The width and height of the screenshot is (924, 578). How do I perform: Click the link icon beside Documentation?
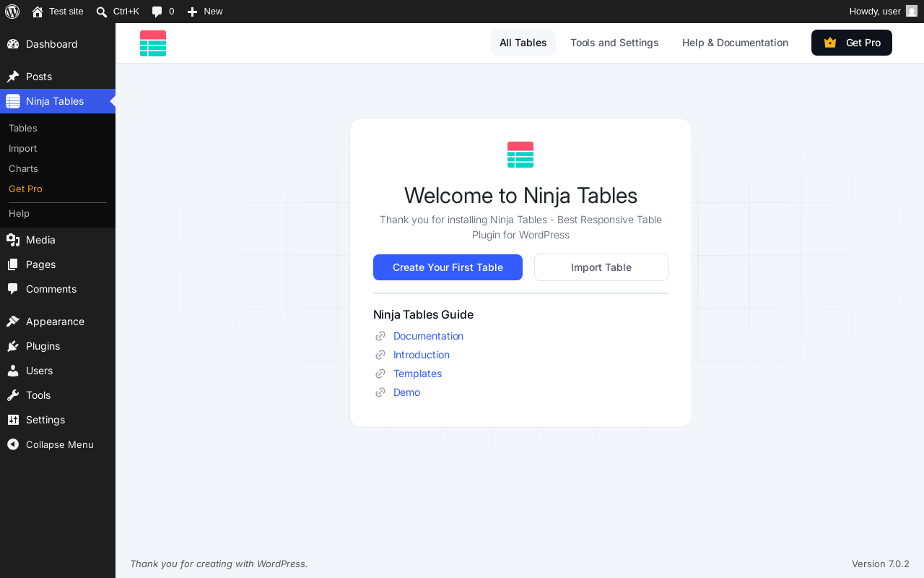(x=380, y=336)
